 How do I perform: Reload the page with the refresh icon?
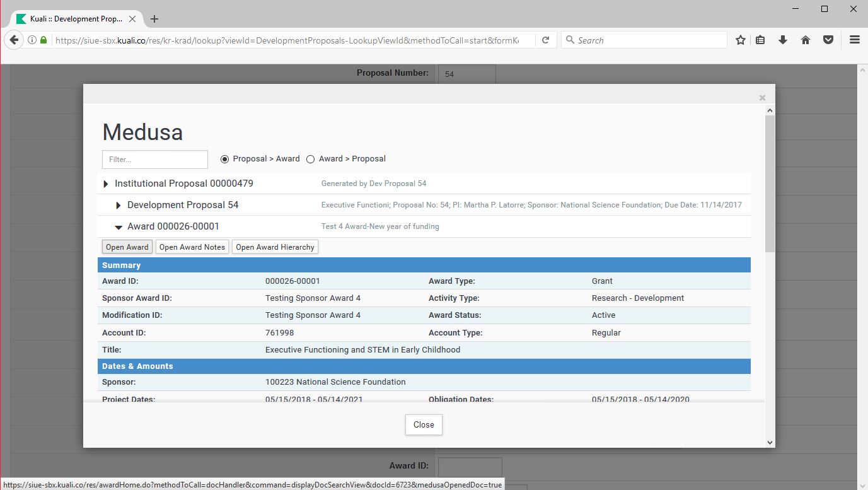(x=545, y=40)
